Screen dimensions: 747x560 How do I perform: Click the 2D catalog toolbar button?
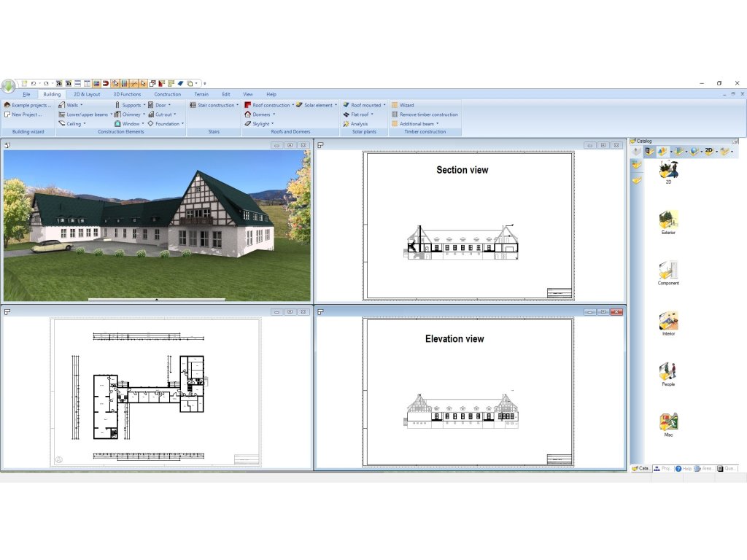point(708,151)
